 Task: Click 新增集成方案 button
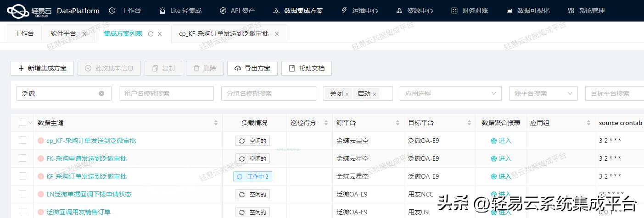[x=42, y=68]
